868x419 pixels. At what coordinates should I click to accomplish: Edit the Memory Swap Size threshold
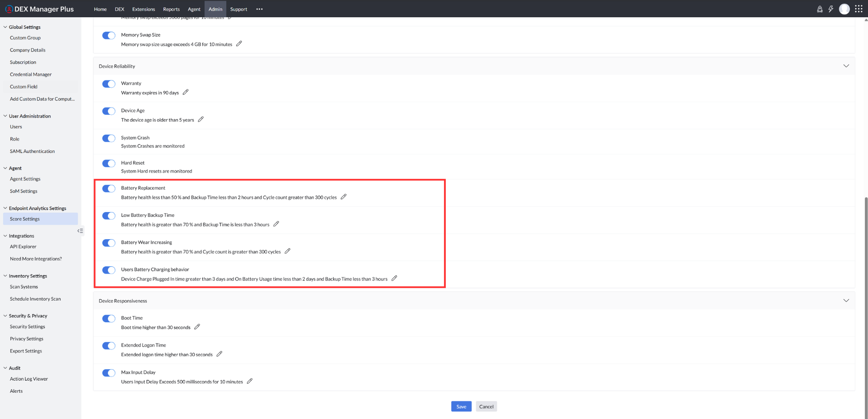[x=239, y=44]
